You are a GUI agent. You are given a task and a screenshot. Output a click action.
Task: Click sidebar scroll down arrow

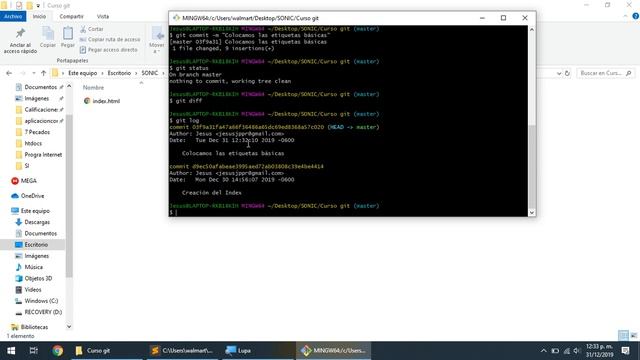(x=69, y=327)
